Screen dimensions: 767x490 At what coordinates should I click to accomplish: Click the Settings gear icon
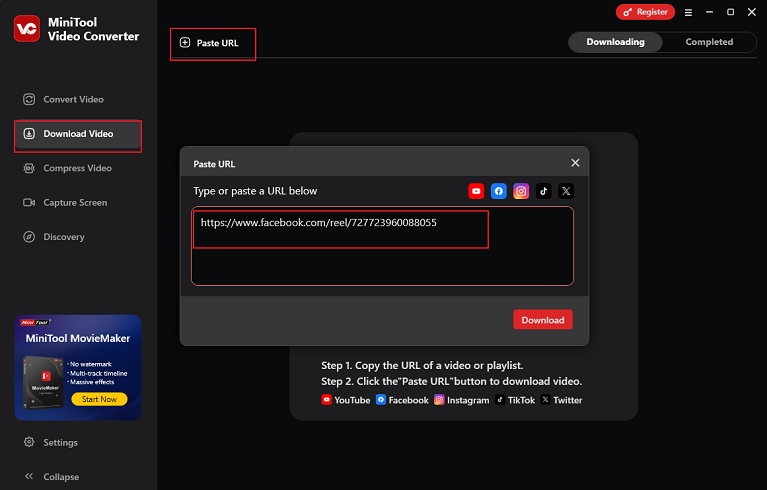[x=29, y=442]
